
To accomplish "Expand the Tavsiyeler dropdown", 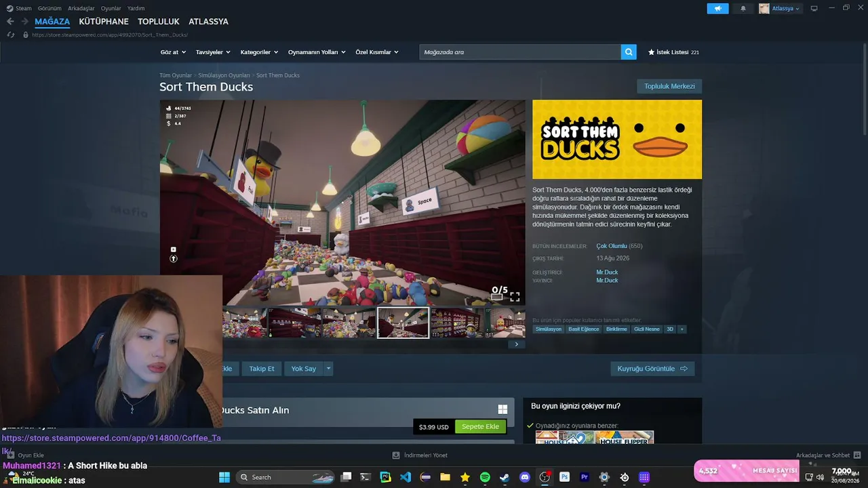I will click(213, 52).
